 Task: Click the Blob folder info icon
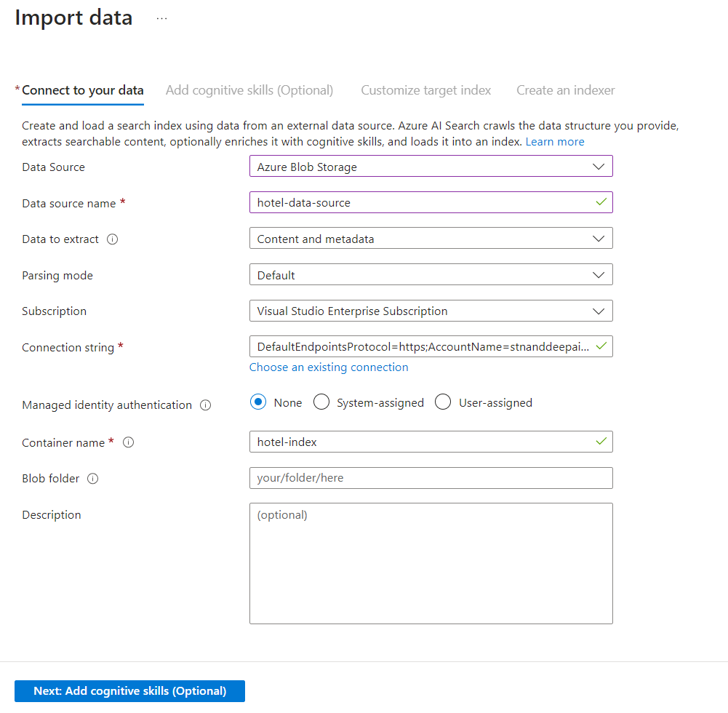coord(93,479)
